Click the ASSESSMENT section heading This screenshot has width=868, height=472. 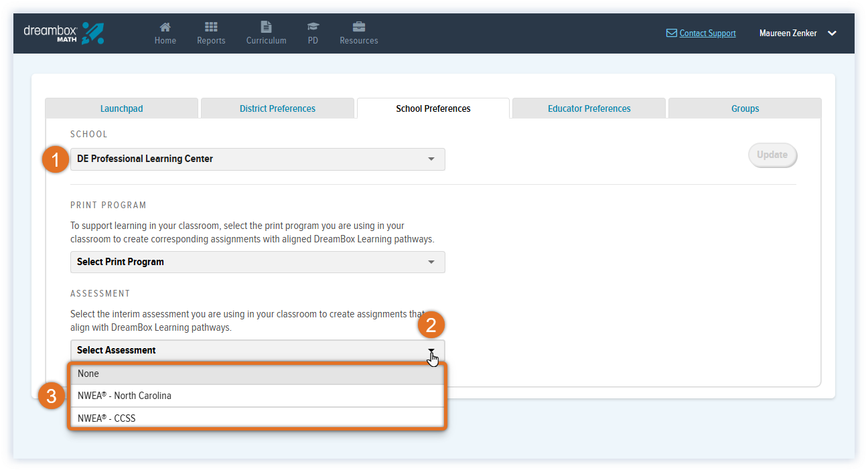100,293
